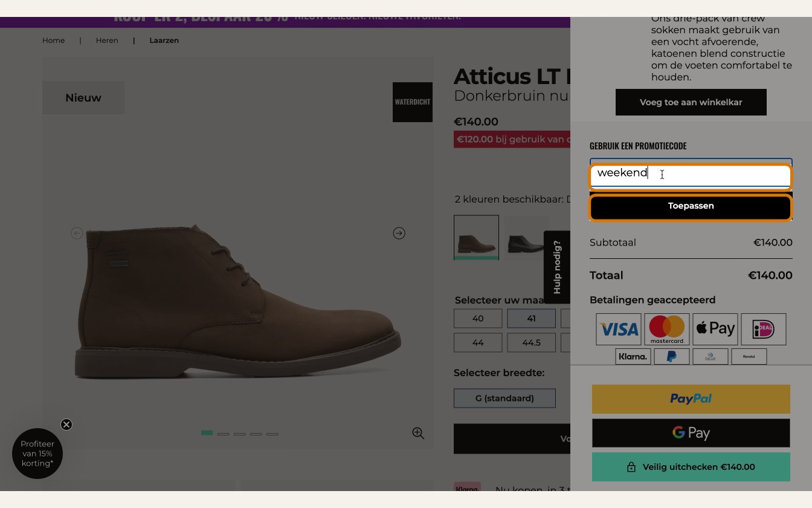Open the Laarzen breadcrumb
The width and height of the screenshot is (812, 508).
click(164, 41)
